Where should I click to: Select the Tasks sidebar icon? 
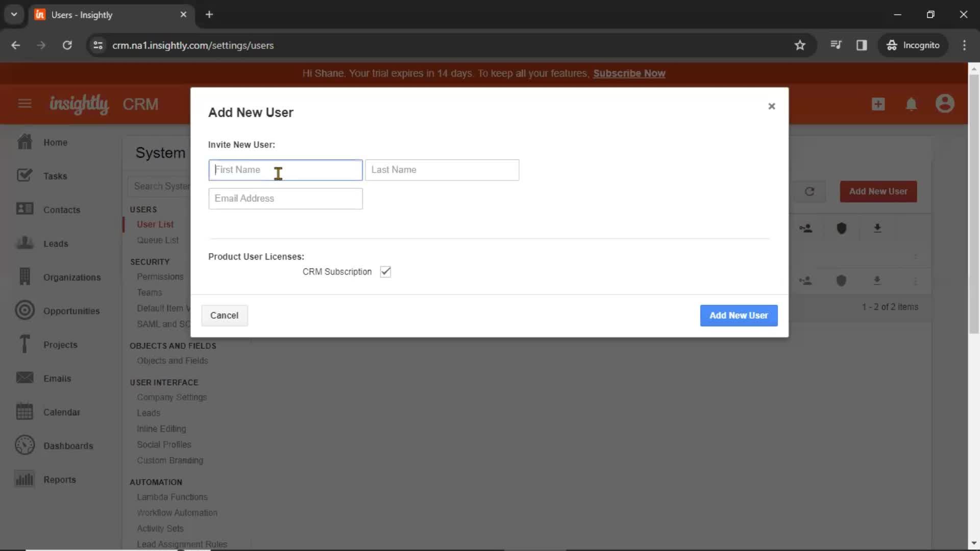tap(24, 175)
